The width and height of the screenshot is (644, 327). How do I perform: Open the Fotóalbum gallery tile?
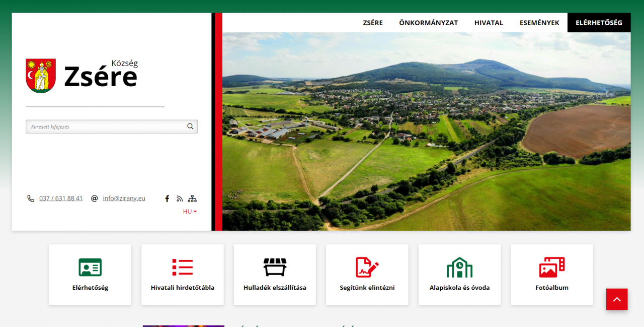pos(552,275)
